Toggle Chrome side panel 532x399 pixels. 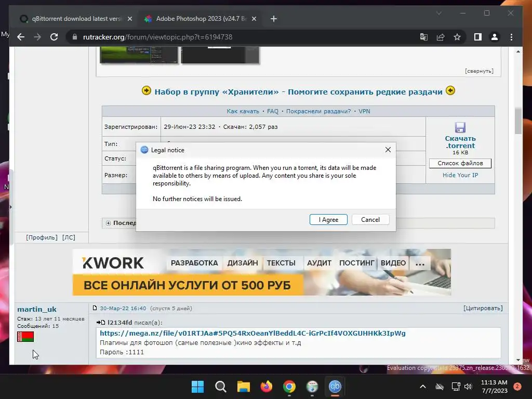(478, 37)
